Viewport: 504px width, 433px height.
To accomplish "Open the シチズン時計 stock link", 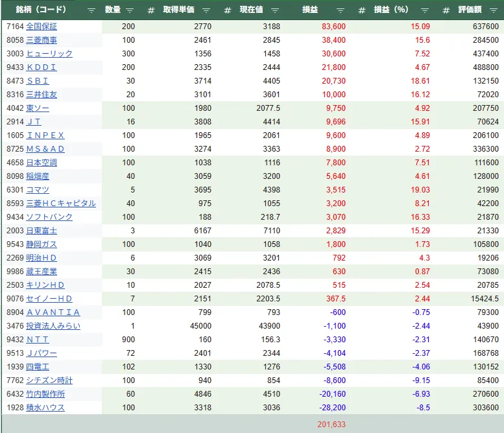I will tap(49, 380).
